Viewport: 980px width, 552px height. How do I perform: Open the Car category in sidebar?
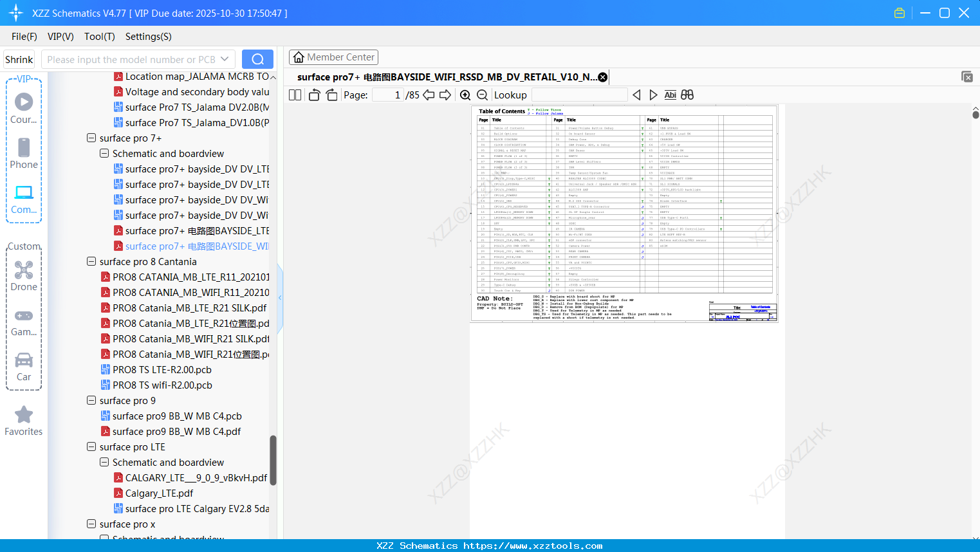(x=24, y=366)
